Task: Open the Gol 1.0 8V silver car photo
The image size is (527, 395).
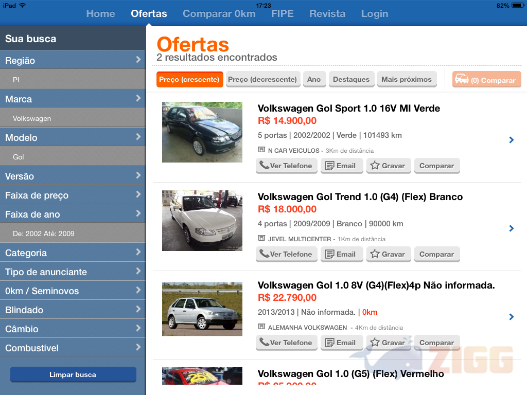Action: [x=202, y=309]
